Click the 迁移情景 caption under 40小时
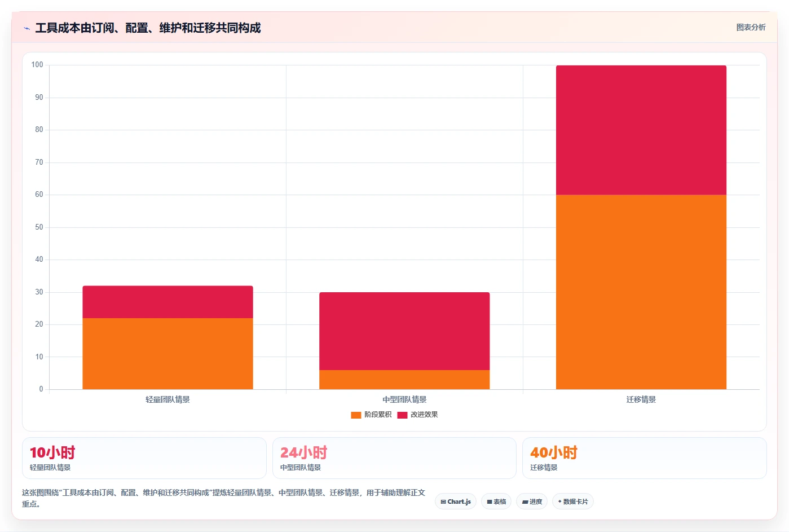This screenshot has height=532, width=789. tap(544, 468)
